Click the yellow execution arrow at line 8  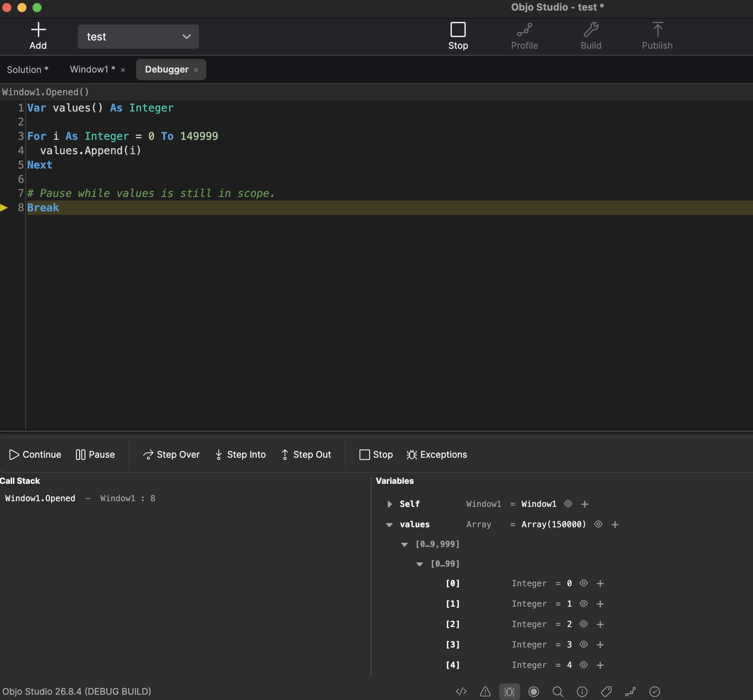tap(4, 208)
